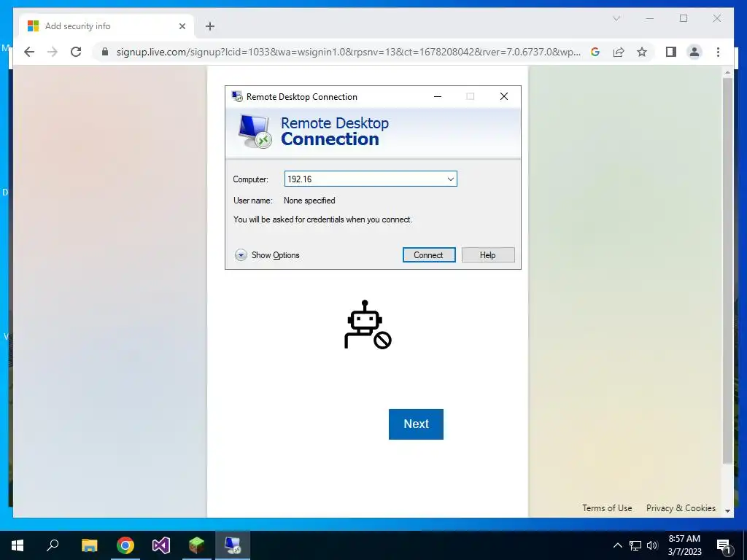Viewport: 747px width, 560px height.
Task: Click the robot blocked icon
Action: pos(368,324)
